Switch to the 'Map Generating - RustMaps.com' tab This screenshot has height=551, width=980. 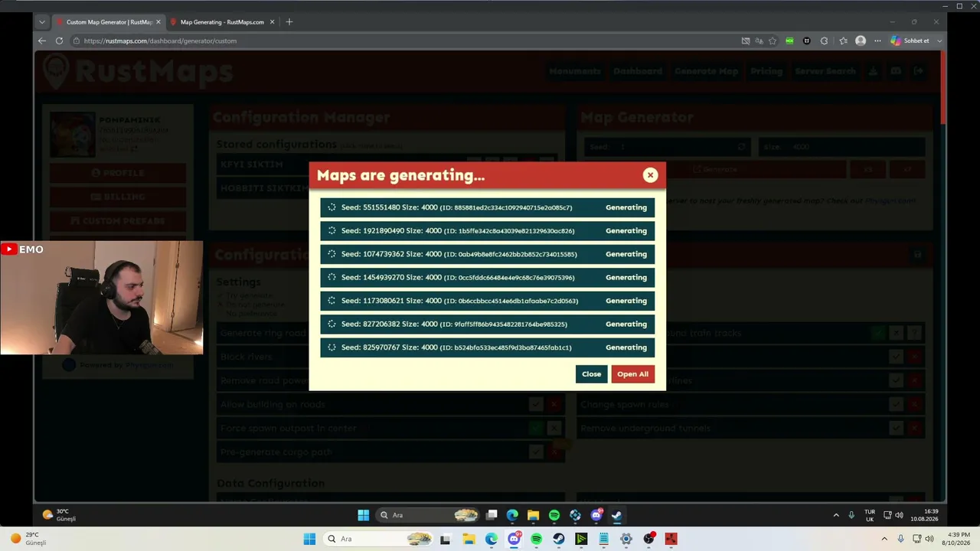[221, 22]
